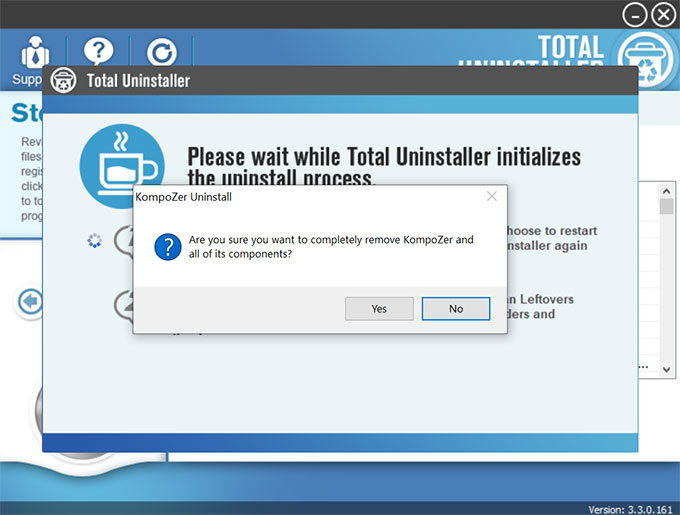
Task: Click the scrollbar thumb in program list
Action: click(667, 206)
